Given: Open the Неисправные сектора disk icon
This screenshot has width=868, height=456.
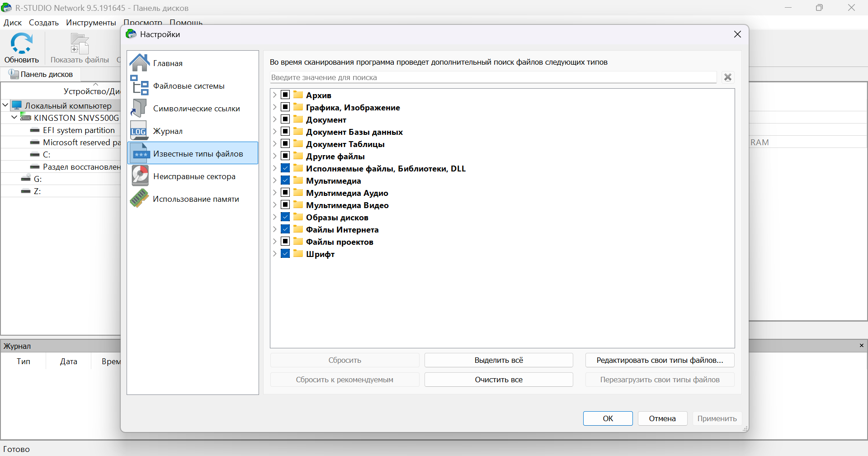Looking at the screenshot, I should [x=140, y=176].
